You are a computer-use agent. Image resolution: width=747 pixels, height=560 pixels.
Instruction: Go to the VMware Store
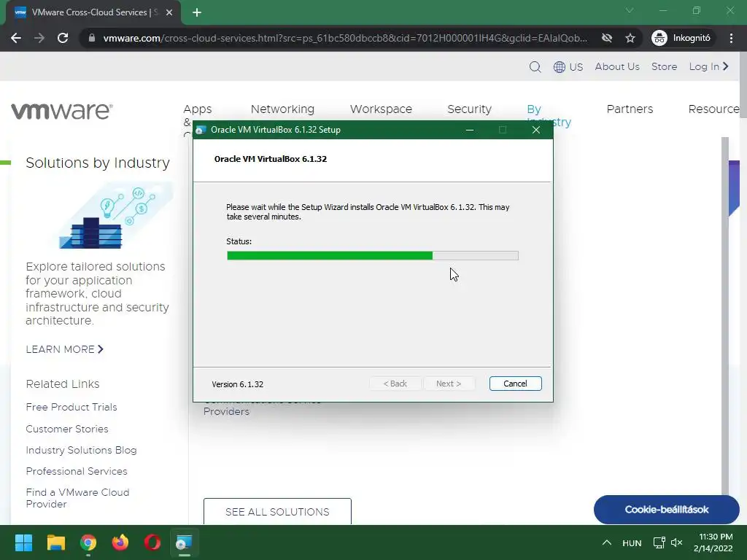664,66
